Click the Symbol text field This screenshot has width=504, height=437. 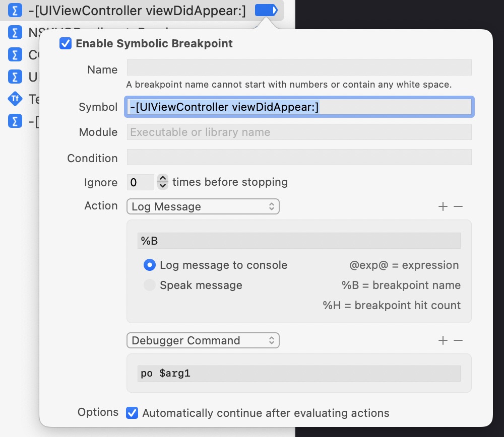(x=299, y=107)
